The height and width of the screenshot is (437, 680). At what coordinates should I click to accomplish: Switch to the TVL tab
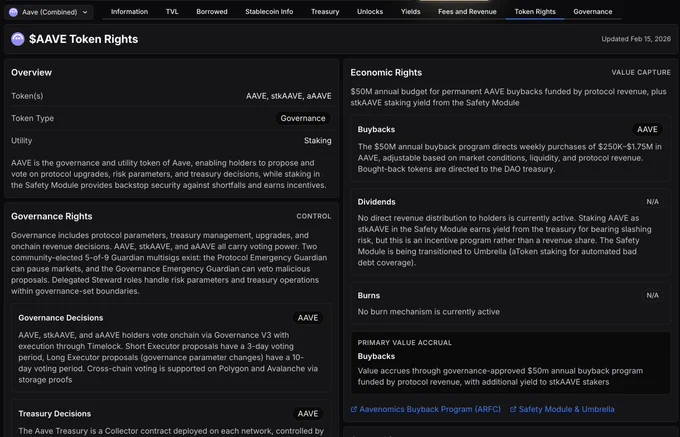point(172,12)
